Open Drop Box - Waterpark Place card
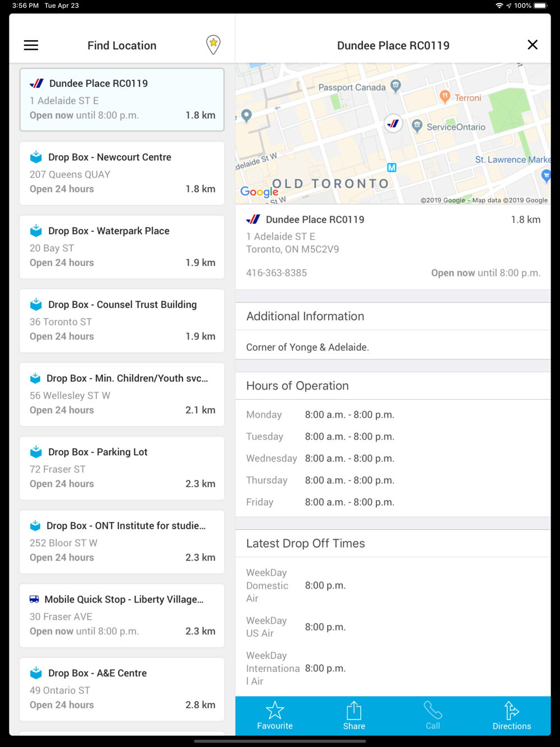Screen dimensions: 560x747 pos(122,247)
